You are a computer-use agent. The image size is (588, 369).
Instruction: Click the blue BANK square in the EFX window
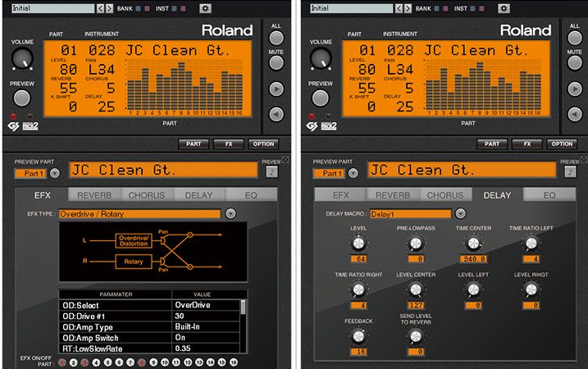pyautogui.click(x=139, y=8)
